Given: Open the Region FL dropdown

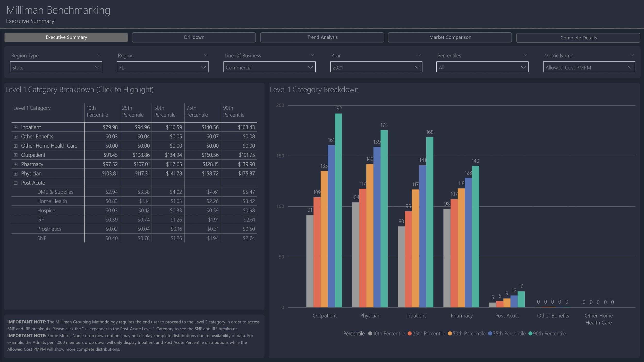Looking at the screenshot, I should [163, 67].
